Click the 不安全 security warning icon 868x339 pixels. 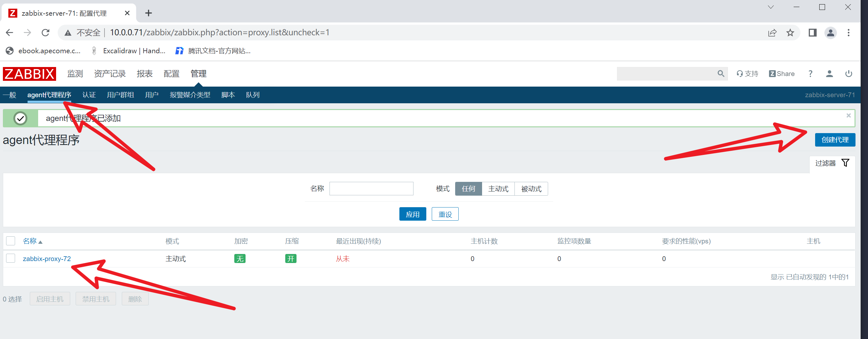(x=68, y=33)
